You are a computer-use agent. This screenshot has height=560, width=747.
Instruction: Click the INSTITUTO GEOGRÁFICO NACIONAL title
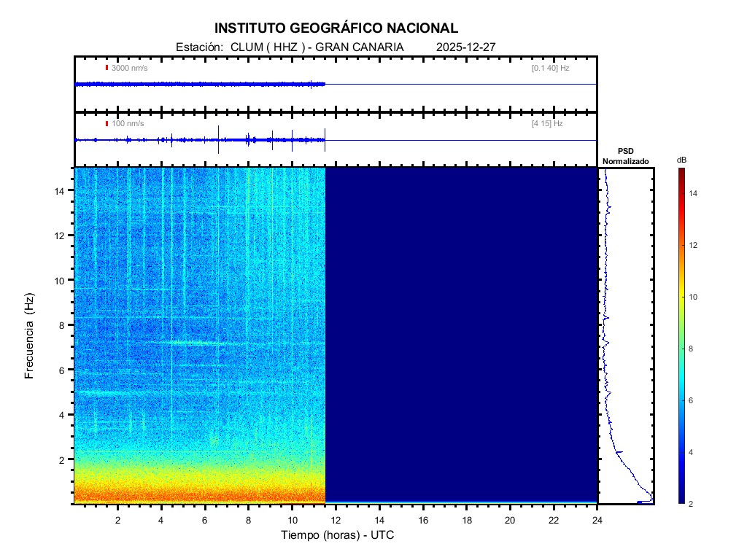pos(336,28)
